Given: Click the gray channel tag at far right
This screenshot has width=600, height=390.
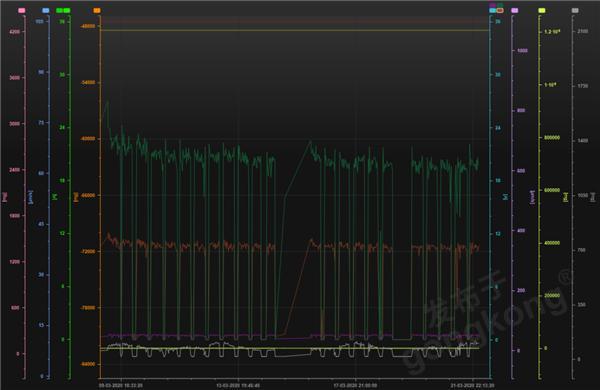Looking at the screenshot, I should (x=575, y=11).
